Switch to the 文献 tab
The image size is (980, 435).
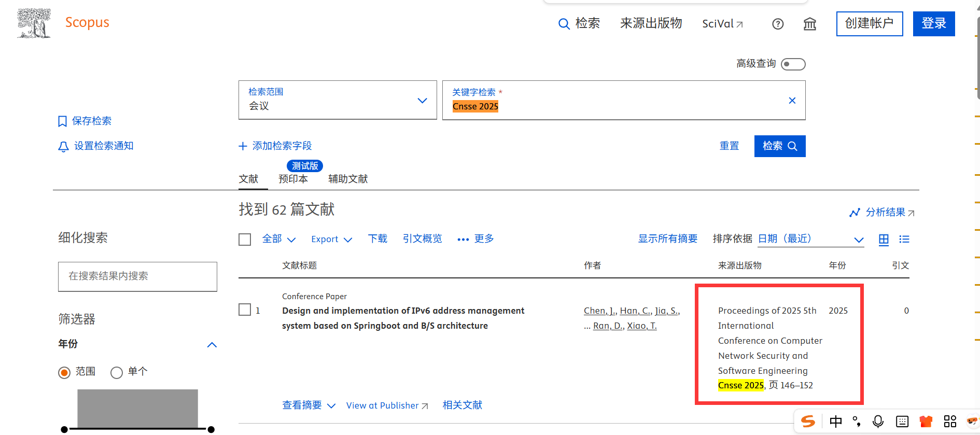[248, 179]
